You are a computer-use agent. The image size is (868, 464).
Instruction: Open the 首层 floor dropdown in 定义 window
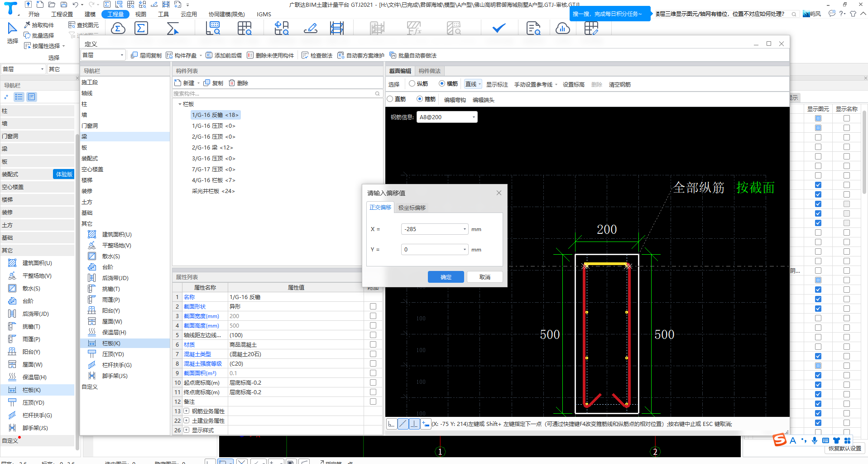[x=103, y=55]
